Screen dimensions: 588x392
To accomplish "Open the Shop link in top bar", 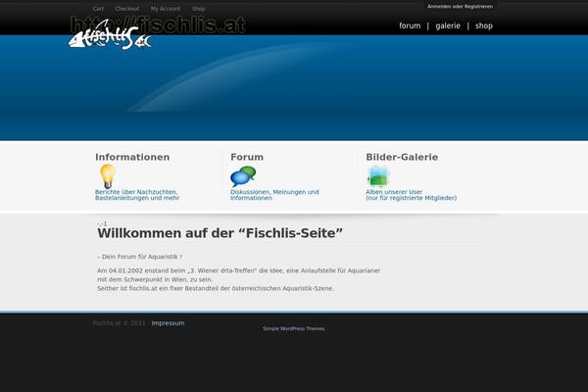I will click(198, 9).
